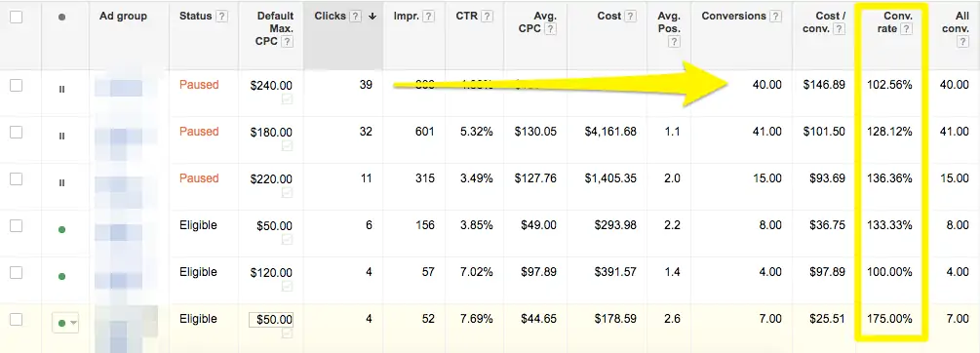This screenshot has height=353, width=980.
Task: Select the checkbox for the $120.00 row
Action: point(17,272)
